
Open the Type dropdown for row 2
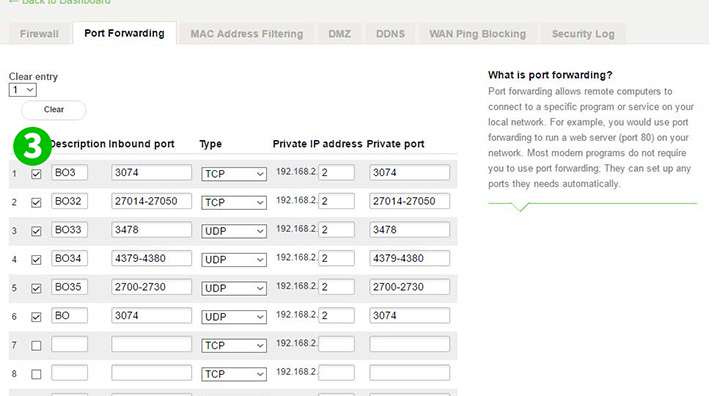(234, 203)
